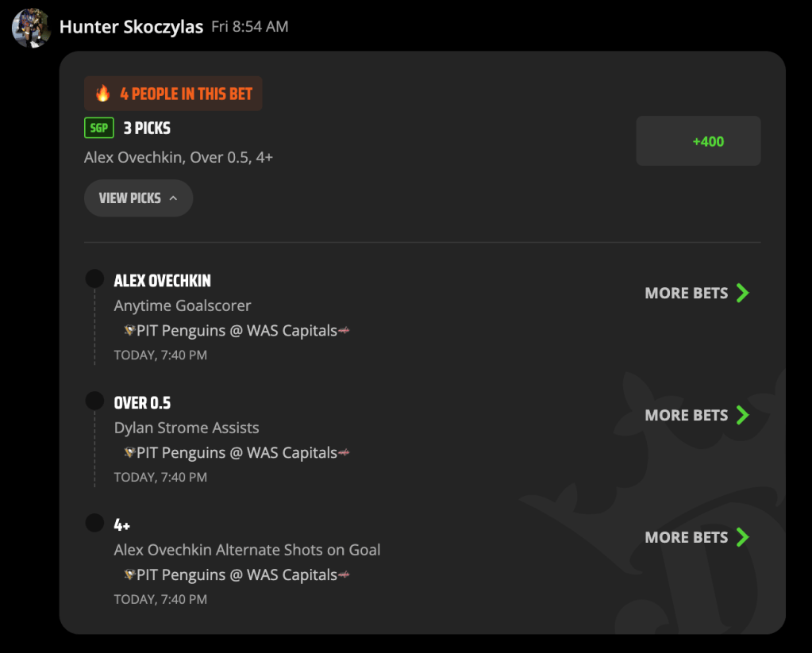Open More Bets for 4+ shots pick

[697, 537]
